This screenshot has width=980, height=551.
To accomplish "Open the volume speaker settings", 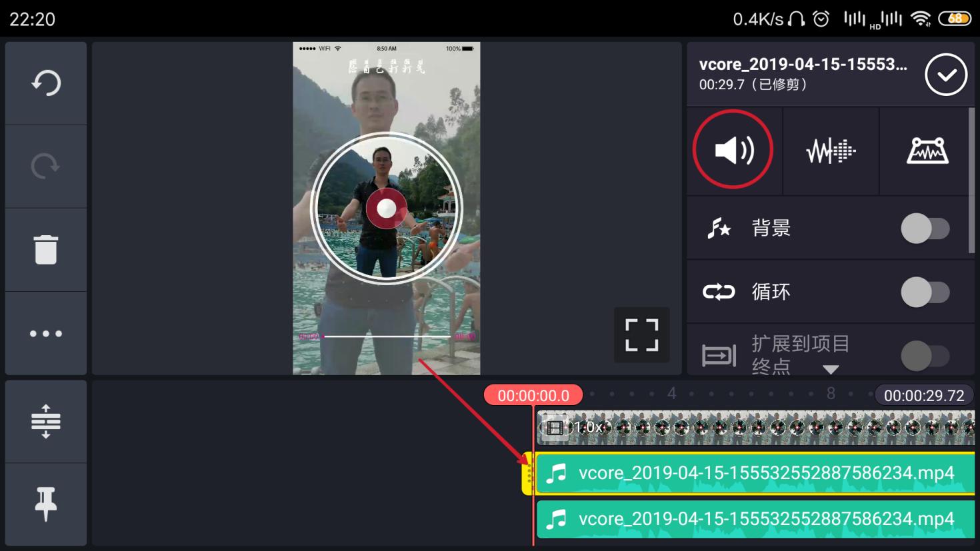I will (x=733, y=150).
